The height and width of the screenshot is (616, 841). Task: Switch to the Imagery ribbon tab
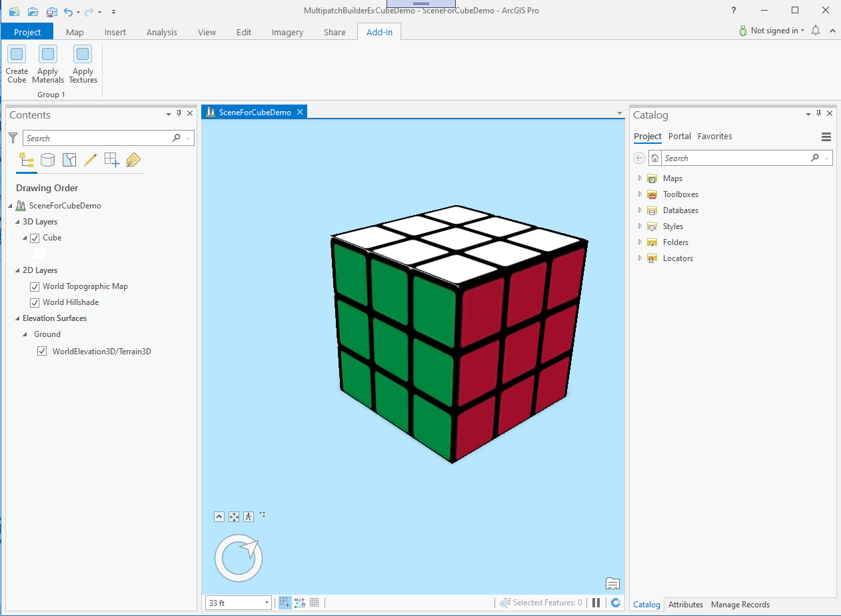click(287, 31)
